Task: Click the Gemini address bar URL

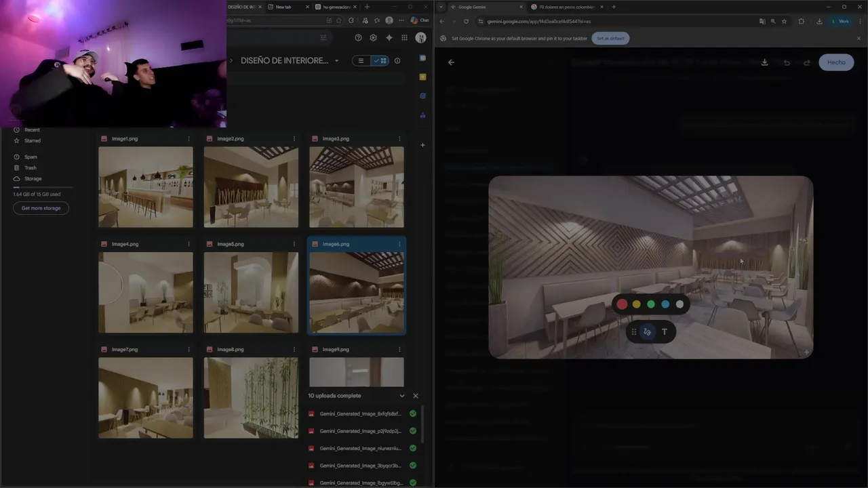Action: pos(539,21)
